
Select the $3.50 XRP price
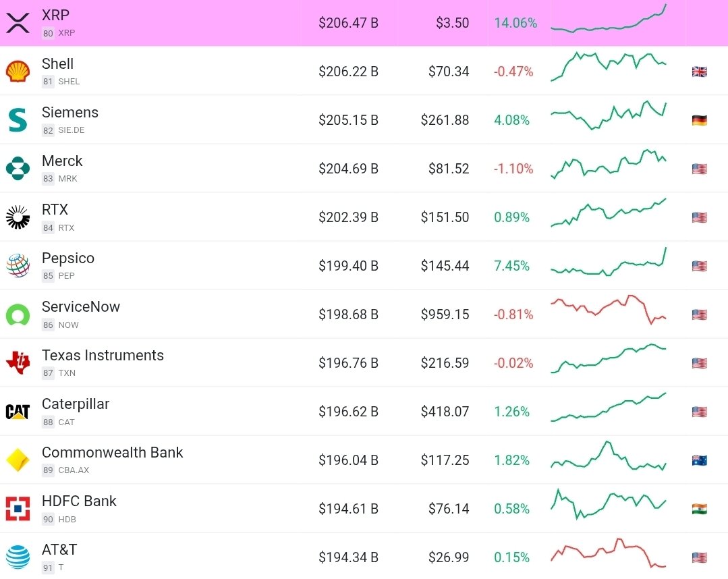click(452, 23)
